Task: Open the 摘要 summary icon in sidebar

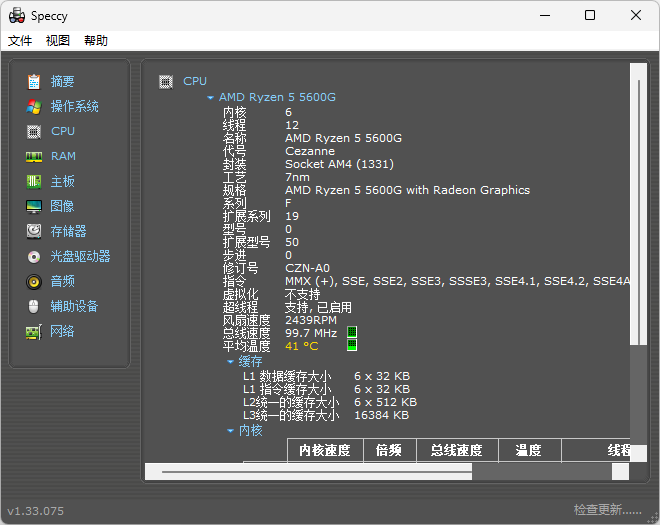Action: click(x=34, y=82)
